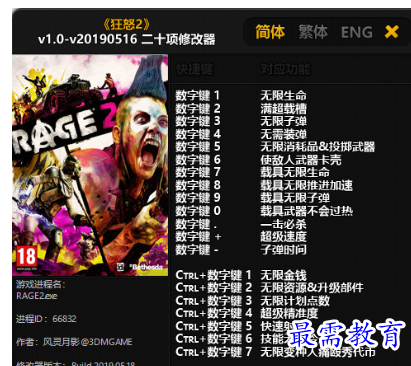Select the 载具无限子弹 option

pyautogui.click(x=295, y=198)
